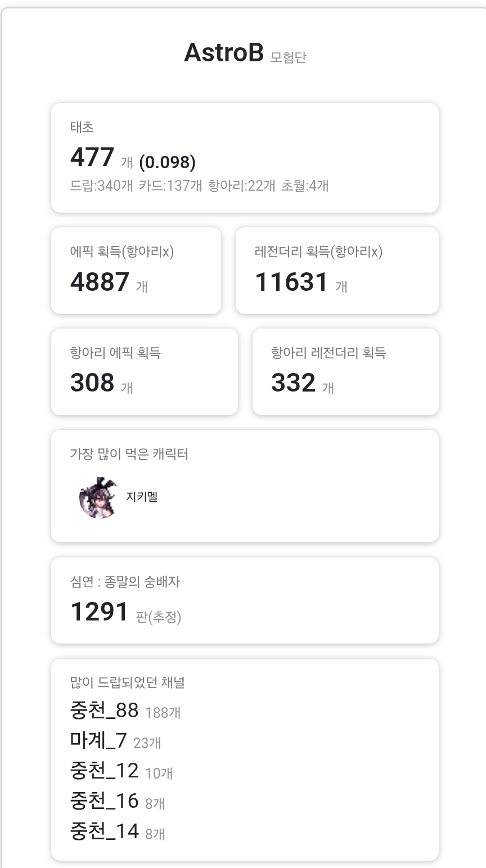Select channel 중천_88 in the drop list
Viewport: 486px width, 868px height.
(x=105, y=710)
